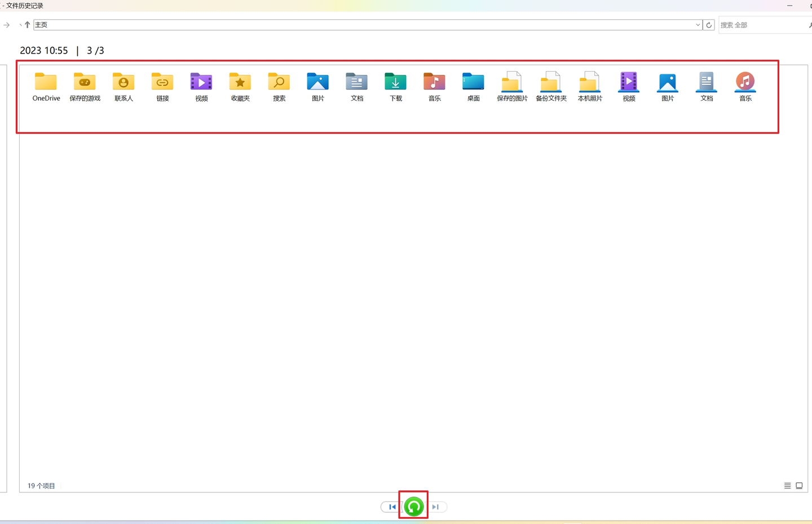Go to the previous backup version
812x524 pixels.
pyautogui.click(x=392, y=507)
